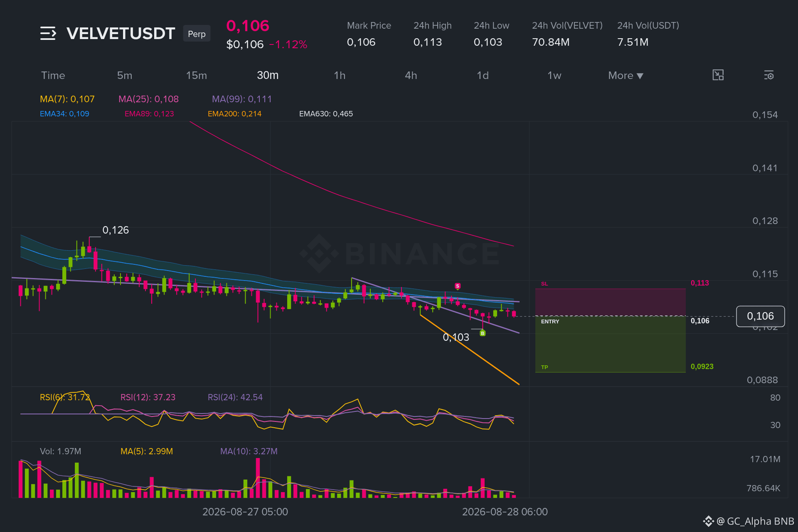Click the EMA34: 0,109 label

click(x=64, y=114)
